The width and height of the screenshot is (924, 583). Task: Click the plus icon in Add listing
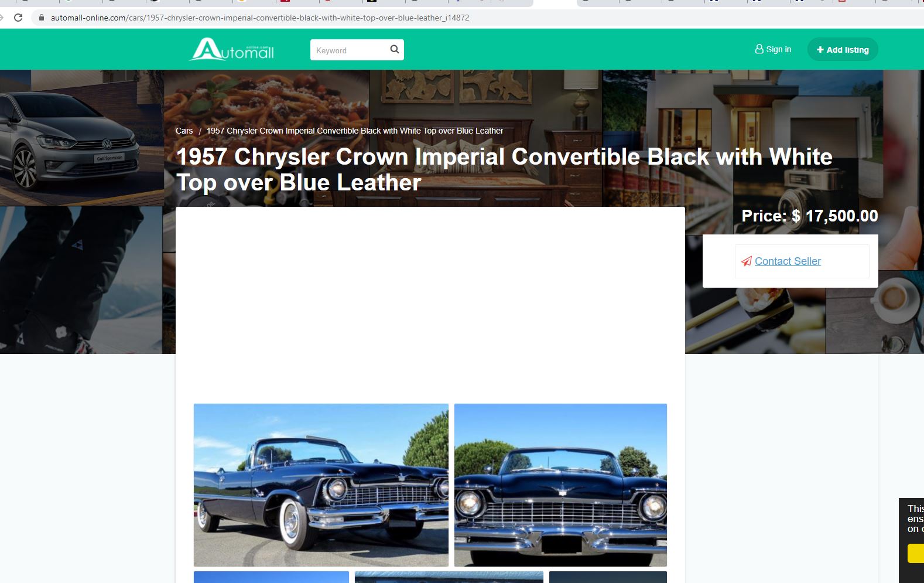tap(820, 50)
